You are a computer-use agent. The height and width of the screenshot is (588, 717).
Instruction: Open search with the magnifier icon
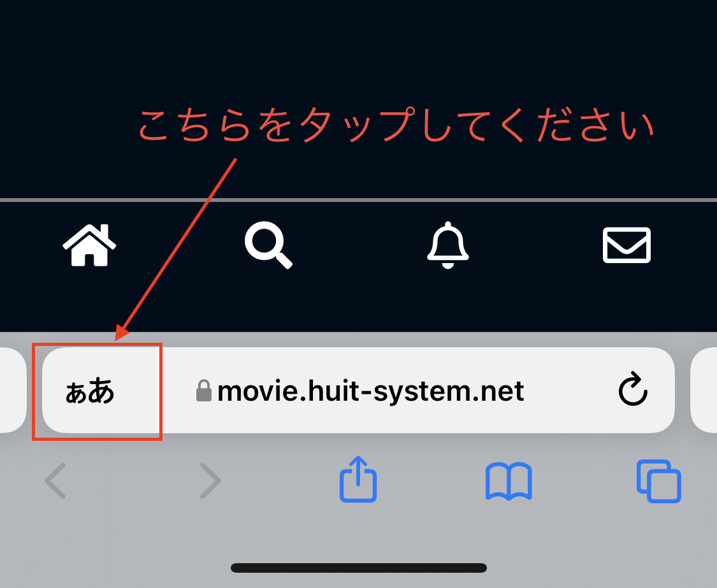click(x=268, y=245)
